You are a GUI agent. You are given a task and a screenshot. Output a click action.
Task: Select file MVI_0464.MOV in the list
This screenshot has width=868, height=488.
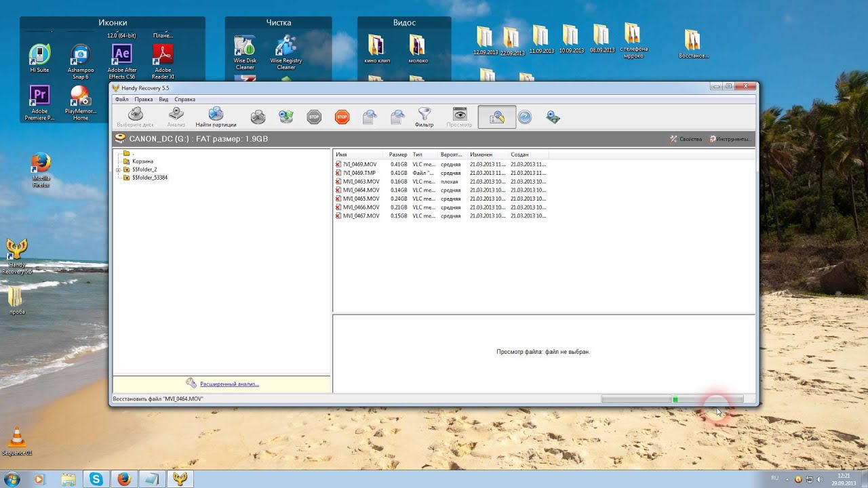(361, 190)
